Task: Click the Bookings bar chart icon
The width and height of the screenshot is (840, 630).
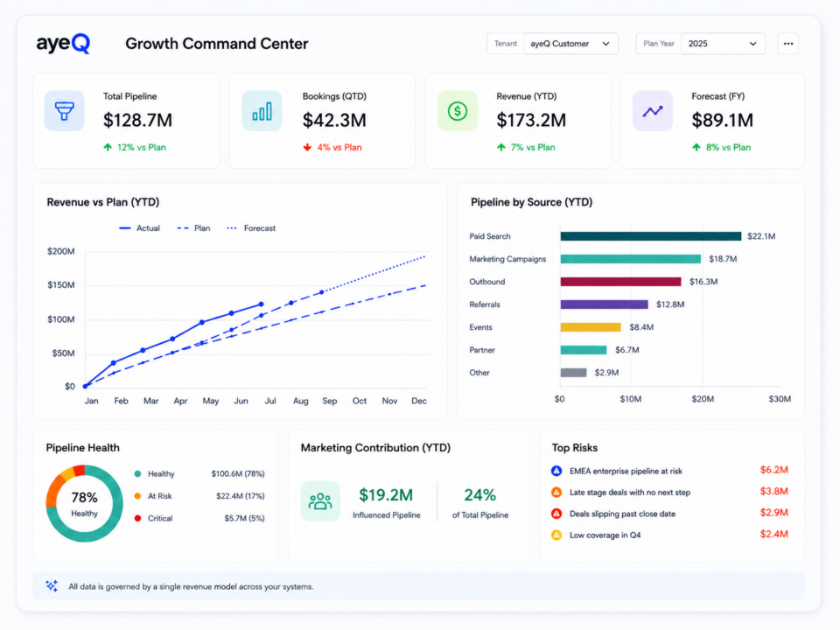Action: point(262,111)
